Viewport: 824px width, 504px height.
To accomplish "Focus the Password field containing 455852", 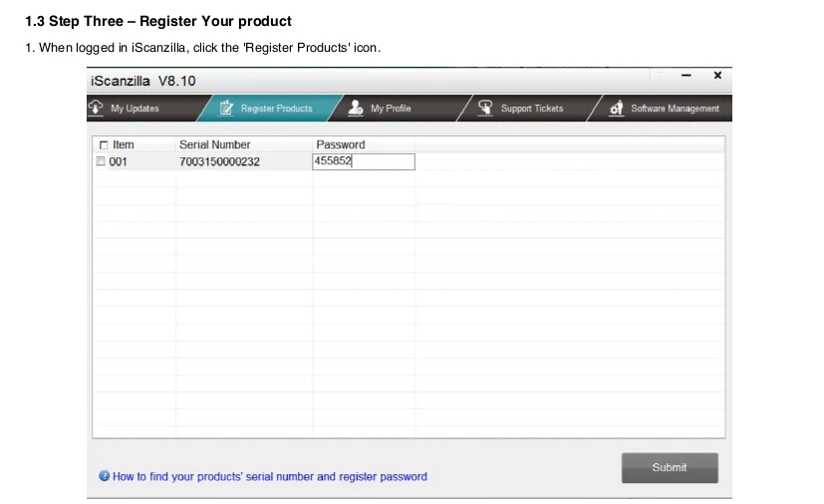I will point(364,161).
